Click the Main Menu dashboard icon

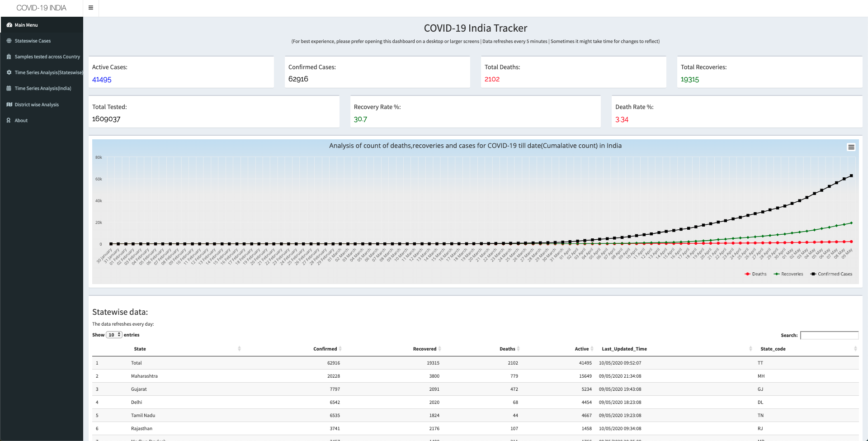(9, 25)
